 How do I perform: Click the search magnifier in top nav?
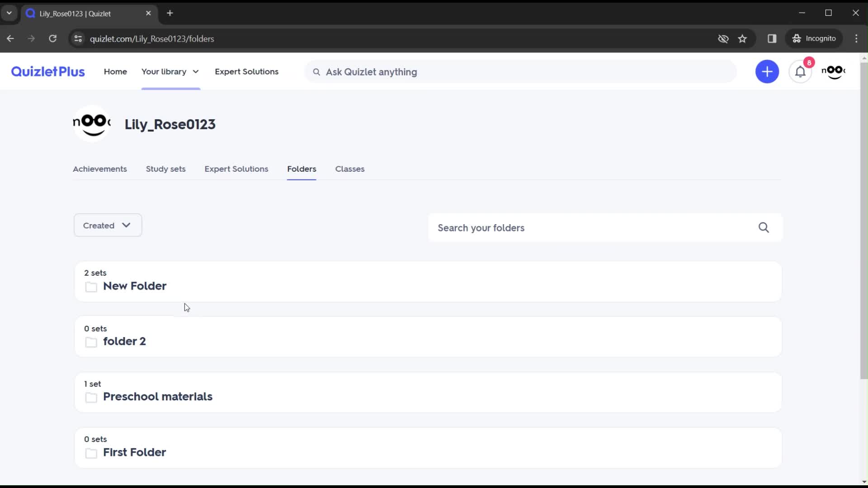tap(316, 71)
